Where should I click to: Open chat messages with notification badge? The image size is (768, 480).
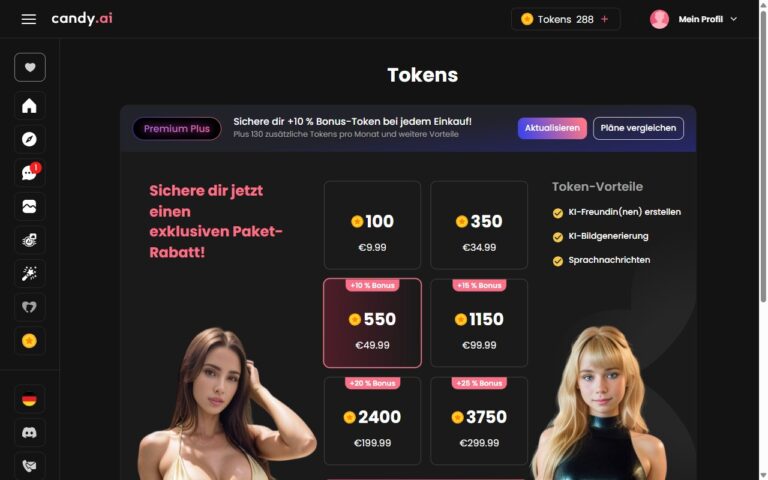[x=29, y=172]
